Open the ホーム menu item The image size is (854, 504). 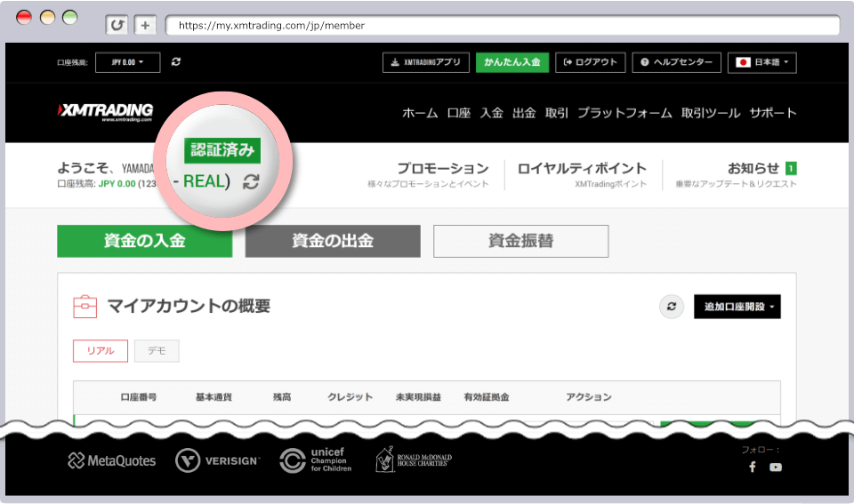tap(420, 113)
